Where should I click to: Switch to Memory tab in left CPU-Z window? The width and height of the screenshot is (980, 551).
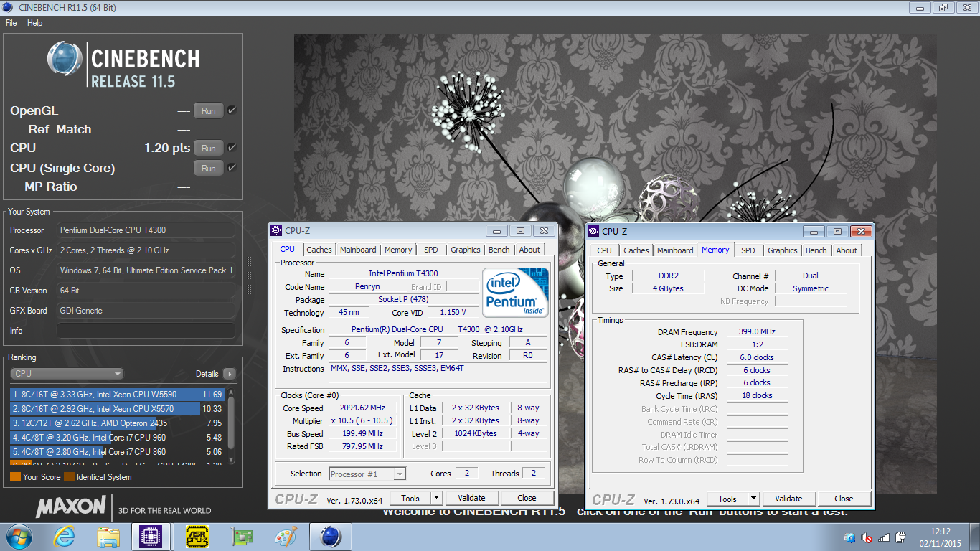pos(398,250)
